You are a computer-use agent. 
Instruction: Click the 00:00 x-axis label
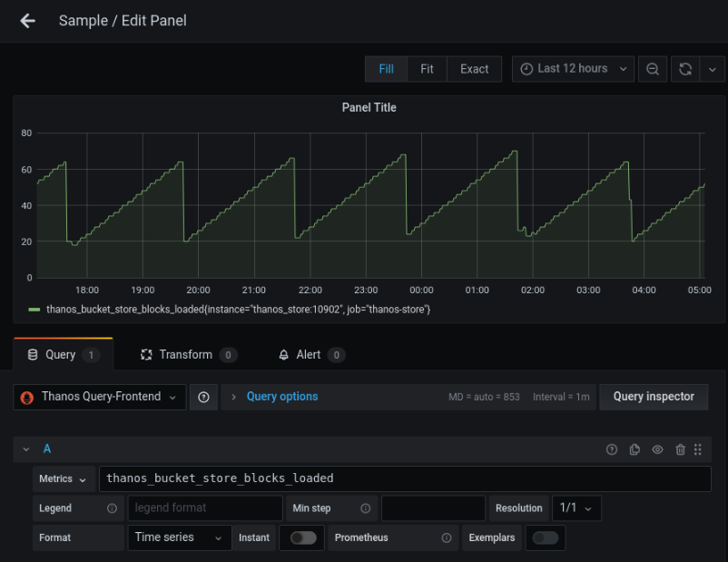pos(421,291)
